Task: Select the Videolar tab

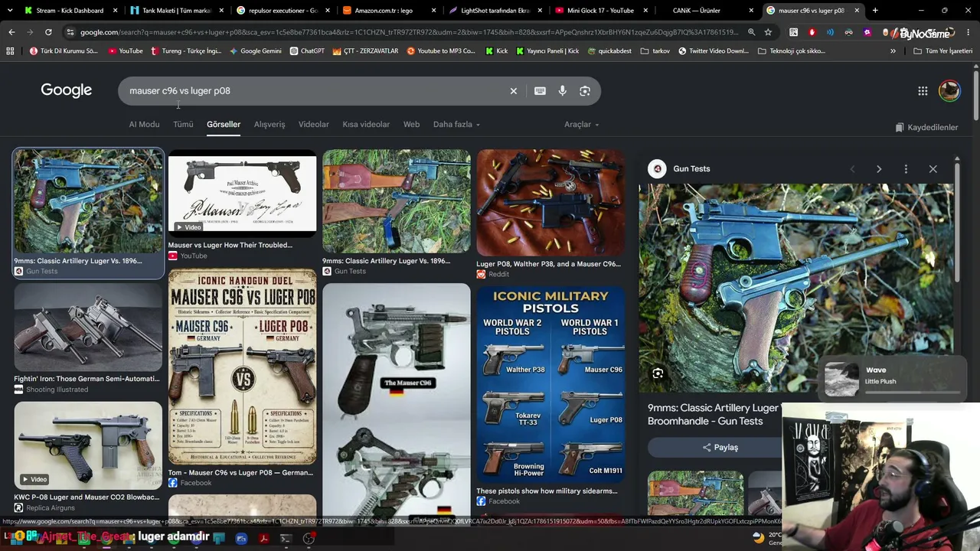Action: [314, 125]
